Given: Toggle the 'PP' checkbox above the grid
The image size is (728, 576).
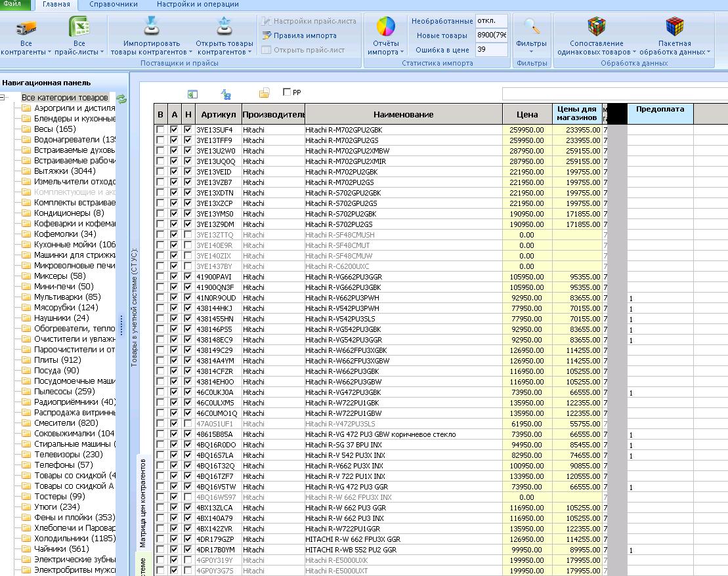Looking at the screenshot, I should (286, 92).
